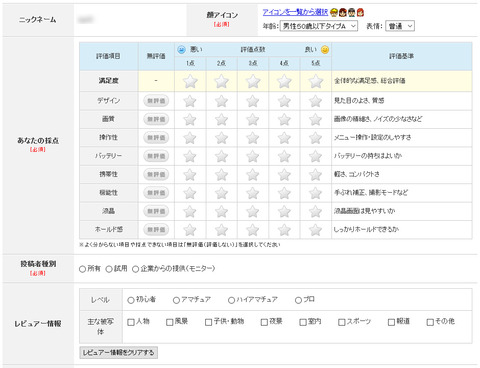Image resolution: width=480 pixels, height=368 pixels.
Task: Open the 年齢 dropdown for face icon
Action: (x=319, y=26)
